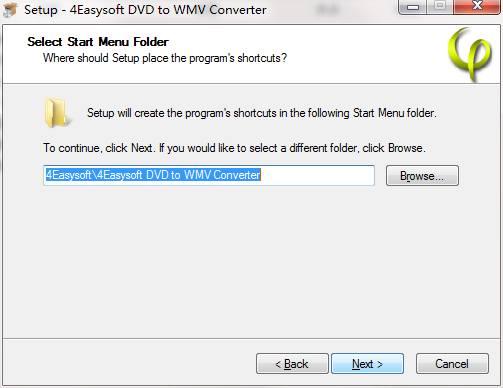Return to previous page with Back
This screenshot has width=503, height=388.
pos(292,364)
